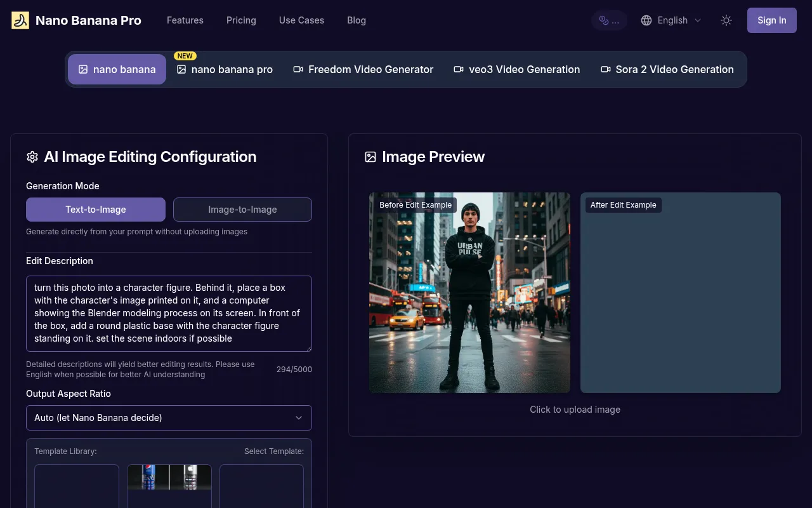The height and width of the screenshot is (508, 812).
Task: Click the camera icon on Sora 2 Video Generation
Action: (x=606, y=69)
